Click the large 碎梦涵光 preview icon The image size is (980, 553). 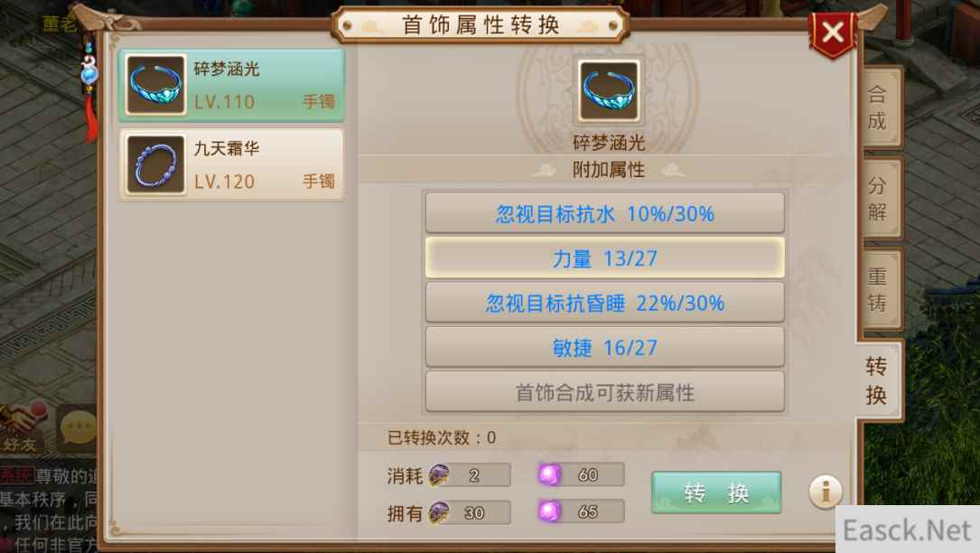(x=608, y=91)
